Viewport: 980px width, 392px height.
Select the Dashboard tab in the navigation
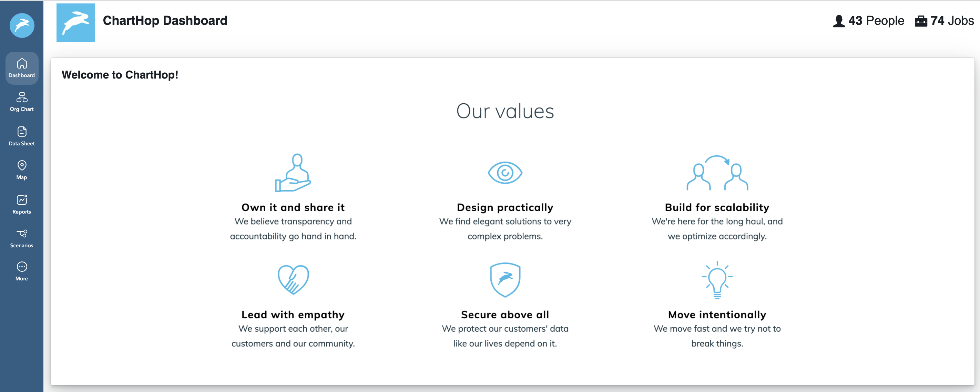[22, 69]
